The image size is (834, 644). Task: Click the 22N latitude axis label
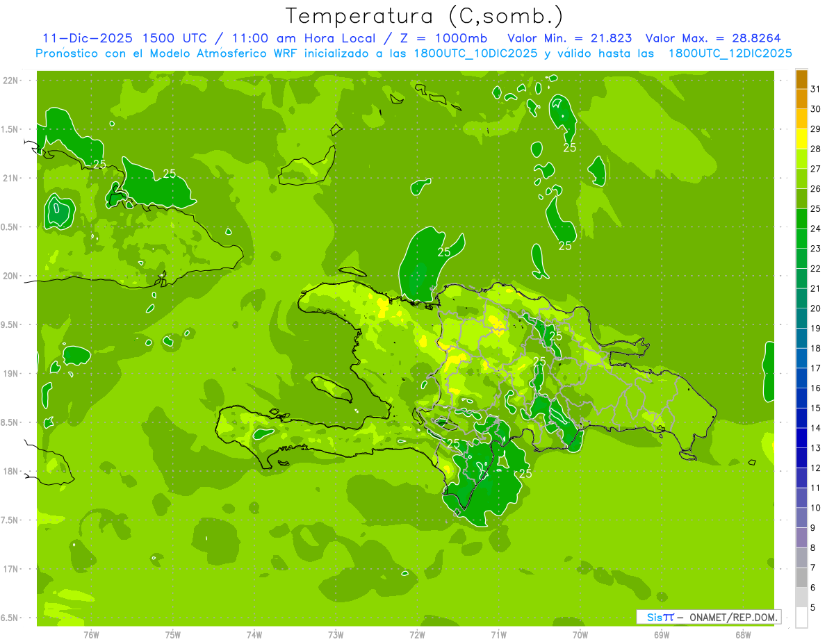coord(10,81)
